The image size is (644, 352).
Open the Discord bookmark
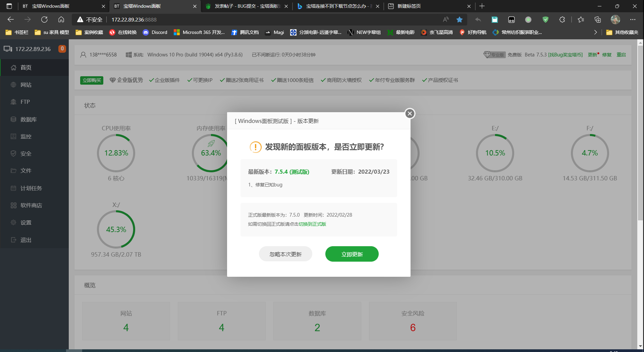pyautogui.click(x=155, y=32)
